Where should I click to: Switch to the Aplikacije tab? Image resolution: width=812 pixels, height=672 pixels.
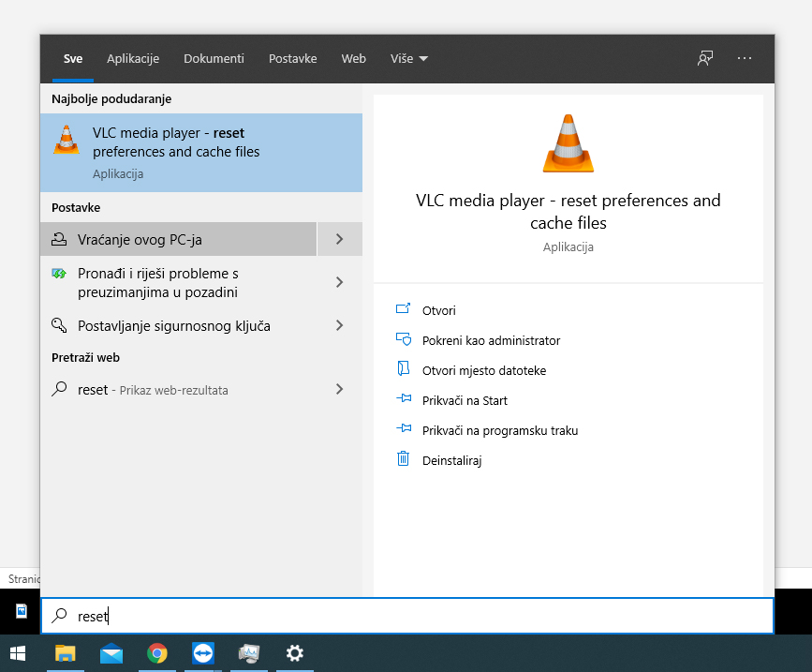coord(133,58)
